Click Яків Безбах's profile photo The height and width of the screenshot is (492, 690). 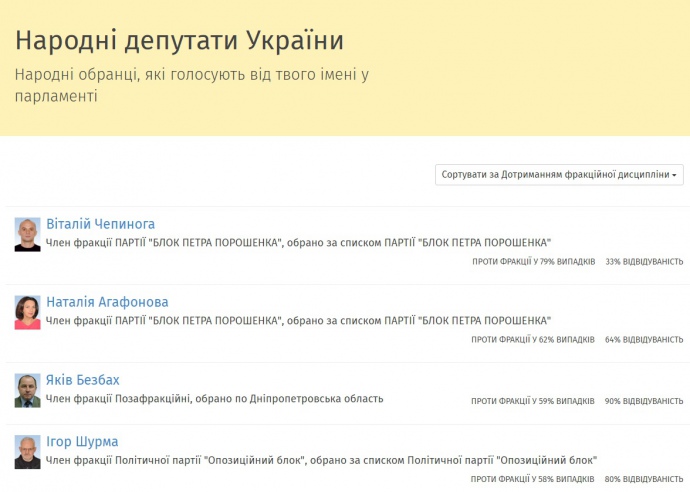coord(28,390)
